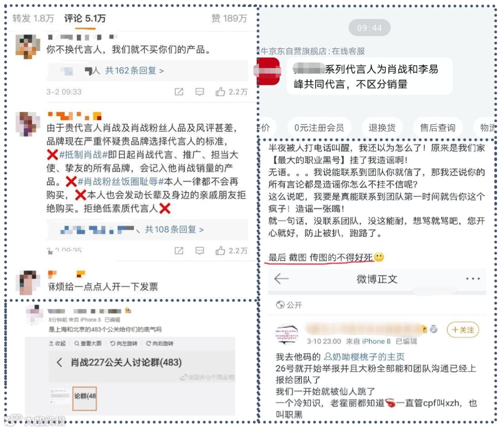Click the share icon on the second comment
Viewport: 504px width, 430px height.
(179, 250)
